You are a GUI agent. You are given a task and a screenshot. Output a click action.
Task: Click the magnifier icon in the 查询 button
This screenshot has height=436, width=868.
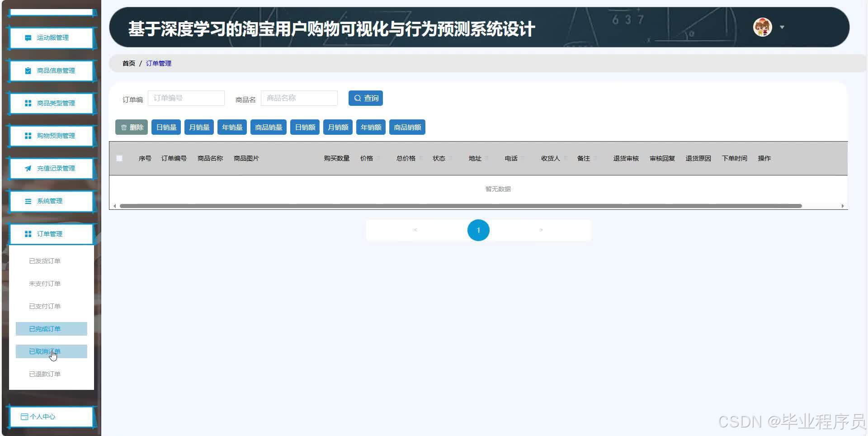(x=358, y=98)
